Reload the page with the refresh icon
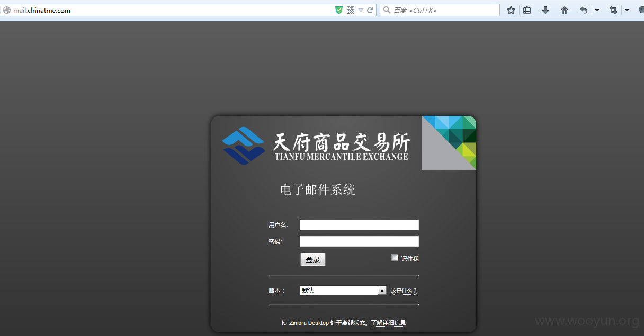 point(370,10)
